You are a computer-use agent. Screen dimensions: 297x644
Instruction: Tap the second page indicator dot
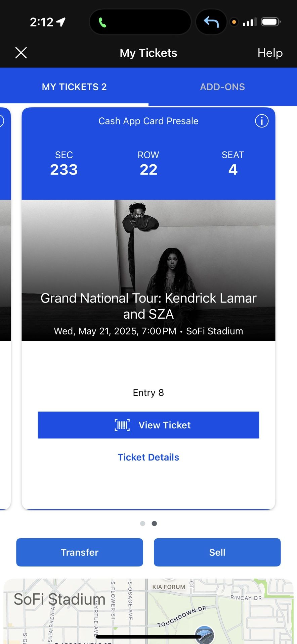[154, 524]
